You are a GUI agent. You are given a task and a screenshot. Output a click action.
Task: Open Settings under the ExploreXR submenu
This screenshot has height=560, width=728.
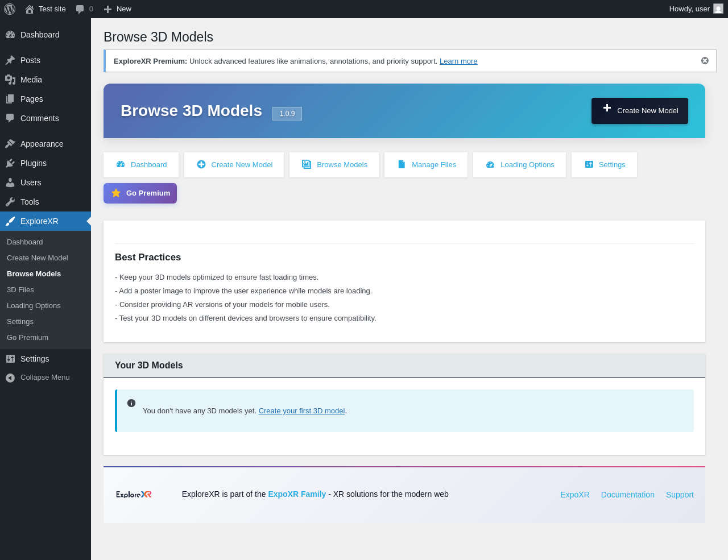click(45, 322)
